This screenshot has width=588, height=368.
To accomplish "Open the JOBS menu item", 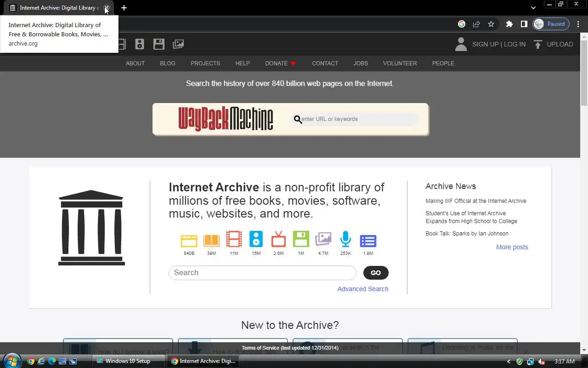I will click(x=361, y=63).
